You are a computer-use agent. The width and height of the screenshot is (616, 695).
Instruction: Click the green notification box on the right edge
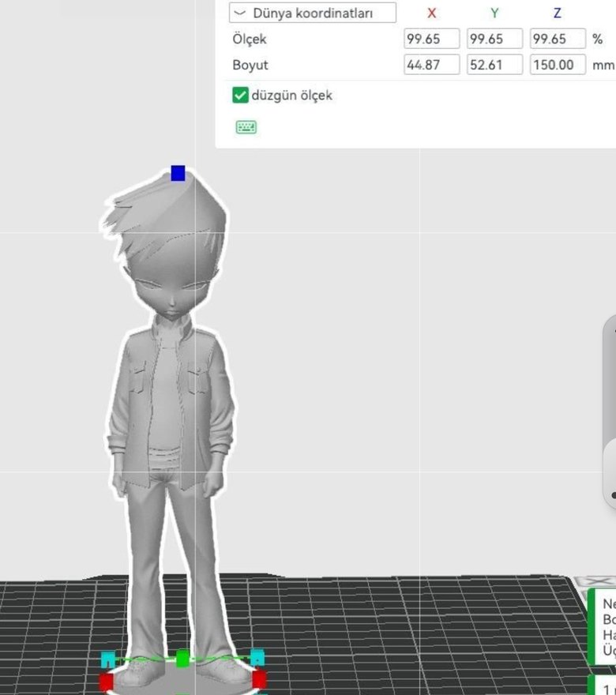[x=604, y=628]
